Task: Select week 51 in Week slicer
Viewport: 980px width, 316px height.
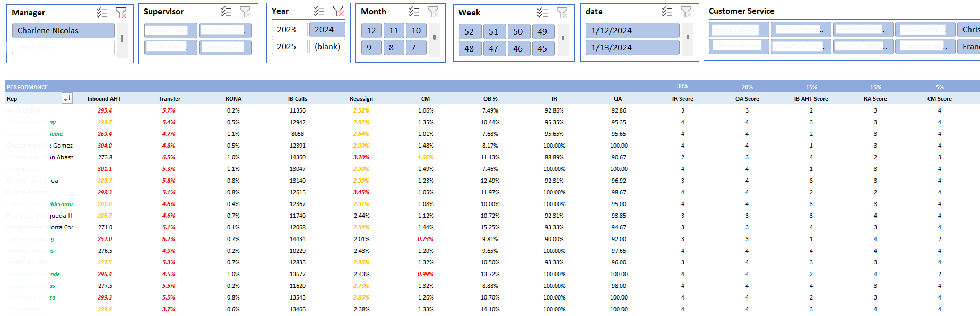Action: click(495, 32)
